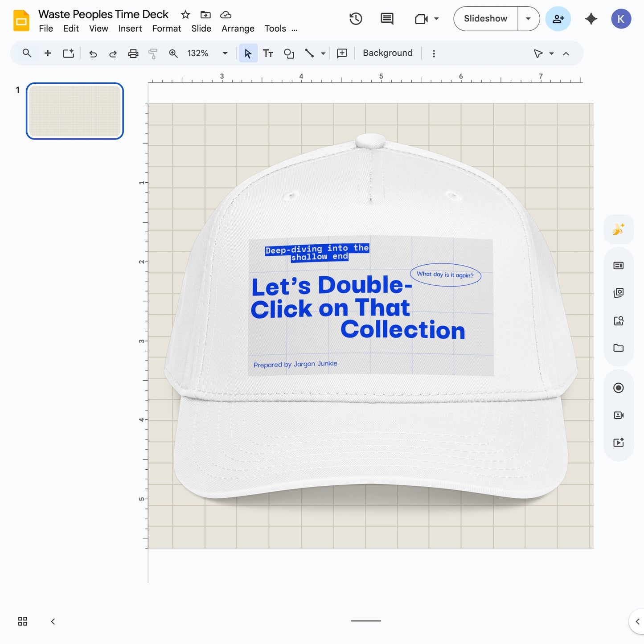644x644 pixels.
Task: Open more toolbar options three dots
Action: point(434,53)
